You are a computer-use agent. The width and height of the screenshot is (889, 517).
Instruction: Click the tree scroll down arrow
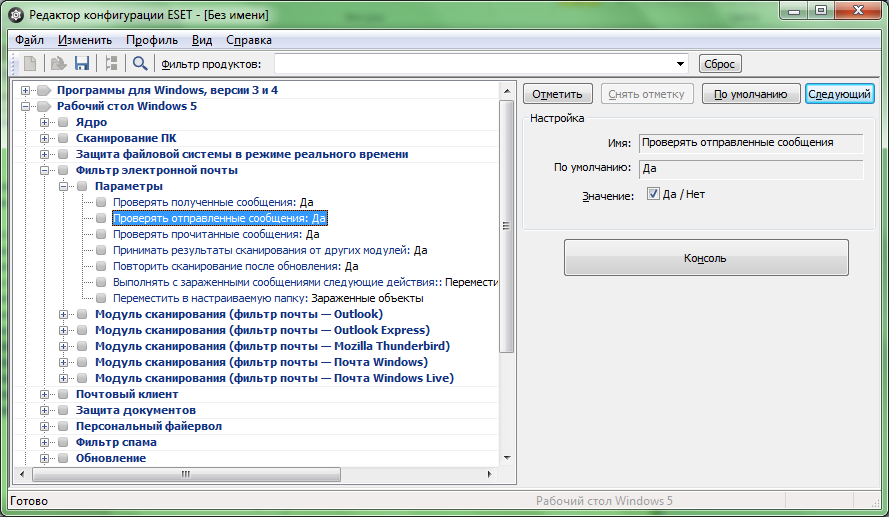coord(507,458)
